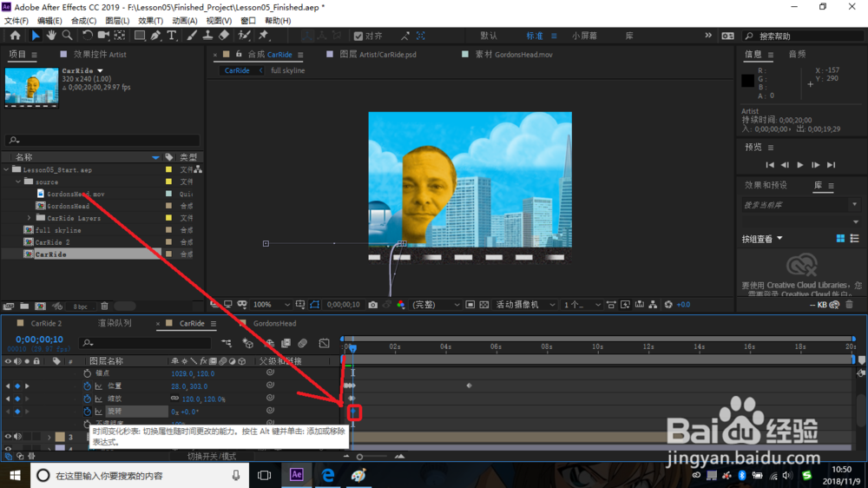Select the Clone Stamp tool

pyautogui.click(x=207, y=36)
